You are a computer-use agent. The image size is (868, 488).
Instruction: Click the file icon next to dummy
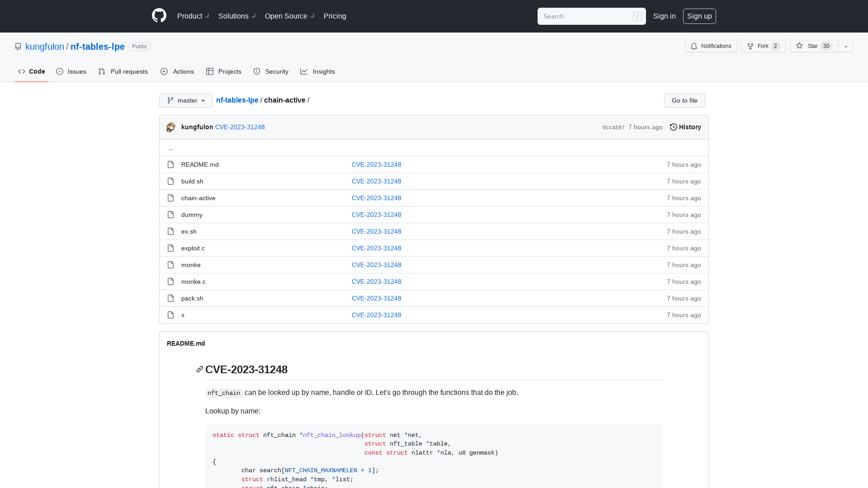click(170, 215)
